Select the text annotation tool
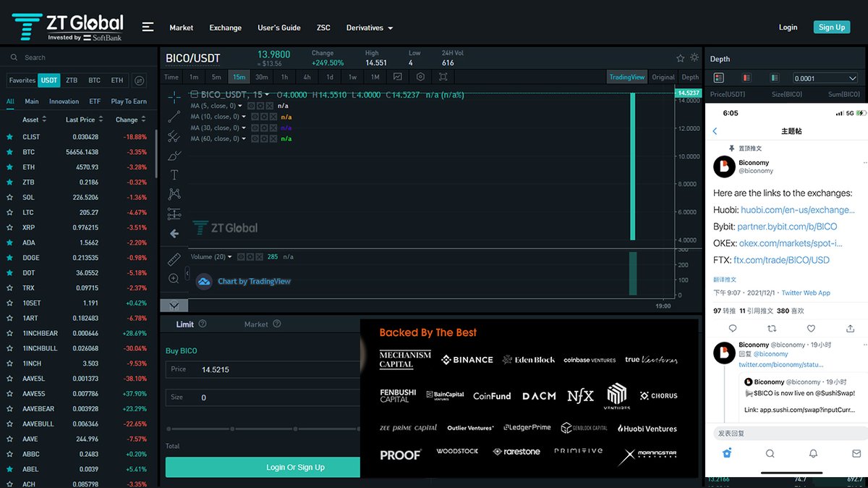This screenshot has height=488, width=868. click(174, 174)
